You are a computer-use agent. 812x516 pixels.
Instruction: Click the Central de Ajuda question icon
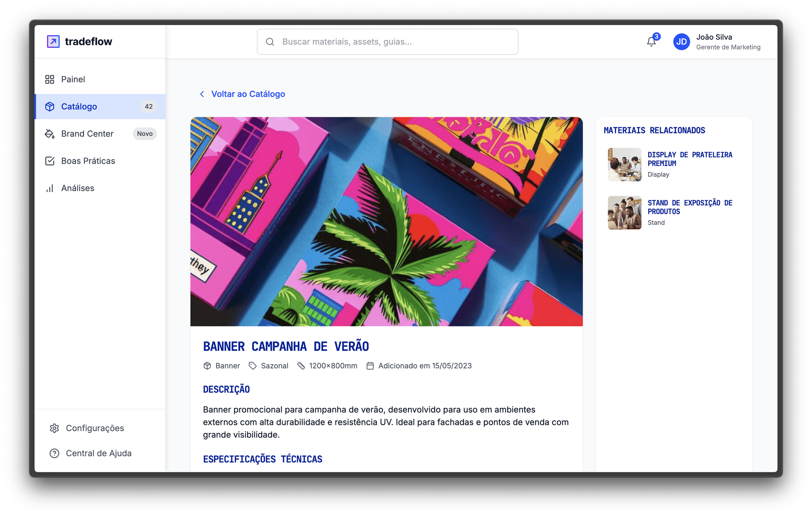click(x=54, y=453)
